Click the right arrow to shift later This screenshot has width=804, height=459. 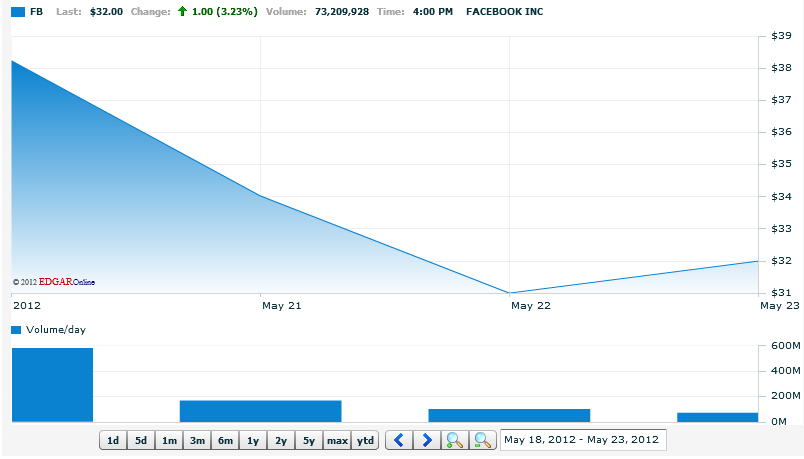tap(427, 440)
